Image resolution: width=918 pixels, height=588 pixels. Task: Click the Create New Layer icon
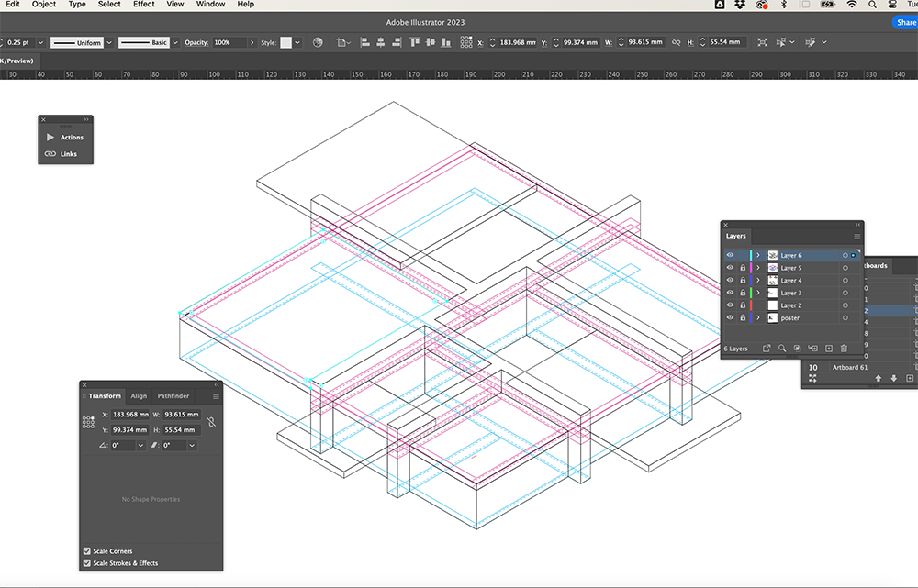click(829, 349)
